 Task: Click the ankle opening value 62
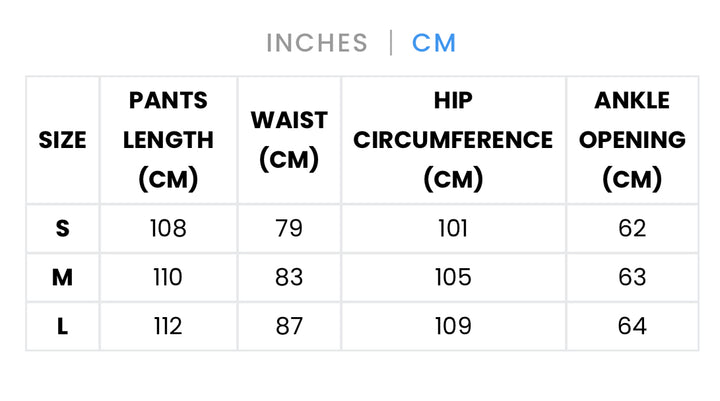[x=632, y=229]
